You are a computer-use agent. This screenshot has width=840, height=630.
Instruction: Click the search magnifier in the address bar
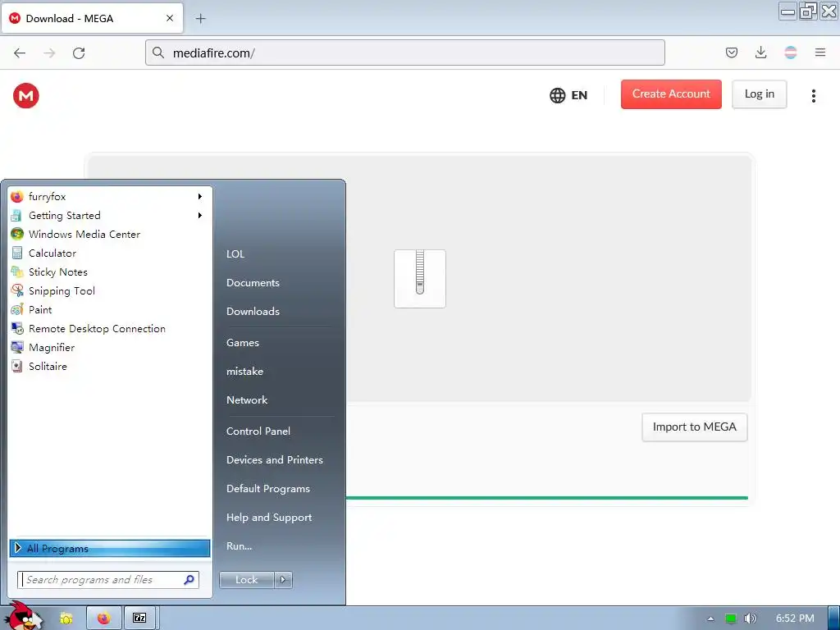[158, 52]
